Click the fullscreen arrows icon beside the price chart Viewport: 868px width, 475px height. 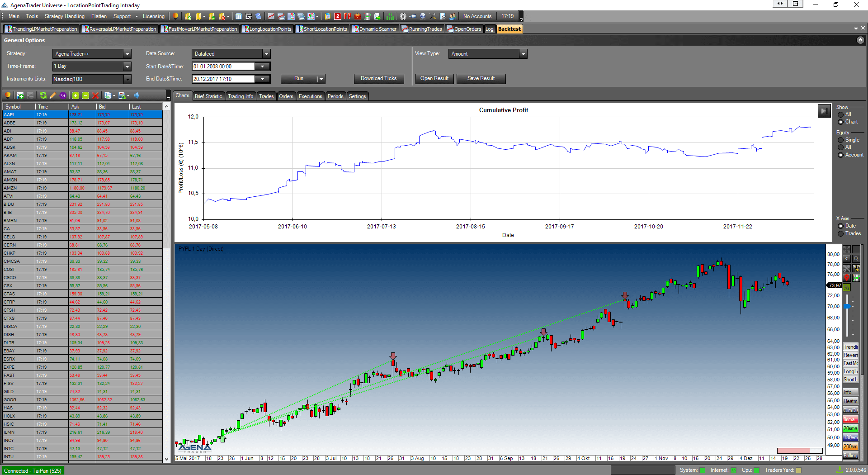847,250
